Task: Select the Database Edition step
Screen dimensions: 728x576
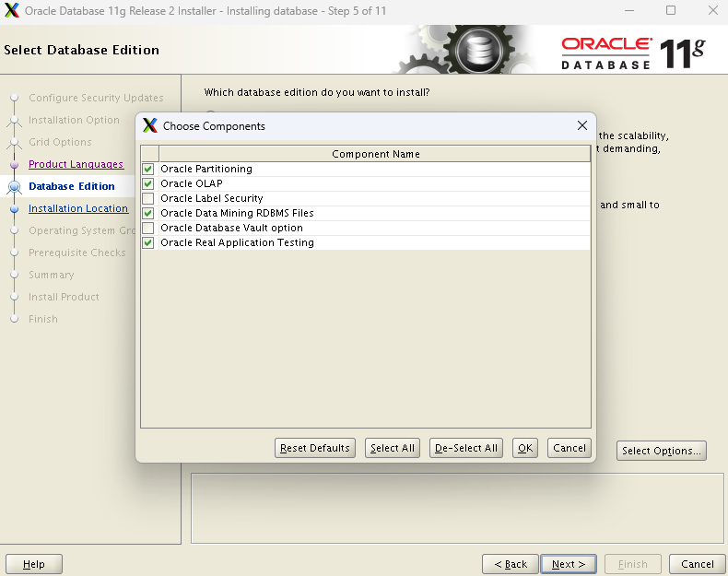Action: (72, 186)
